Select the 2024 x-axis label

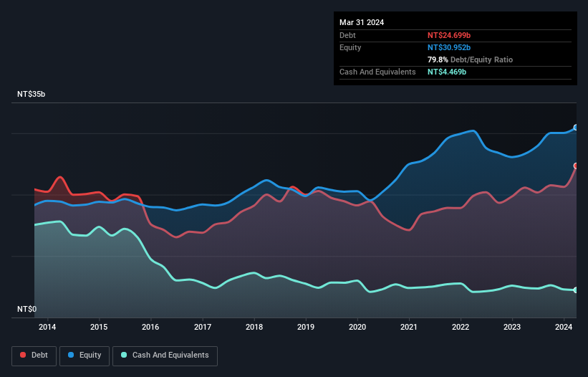pos(564,327)
